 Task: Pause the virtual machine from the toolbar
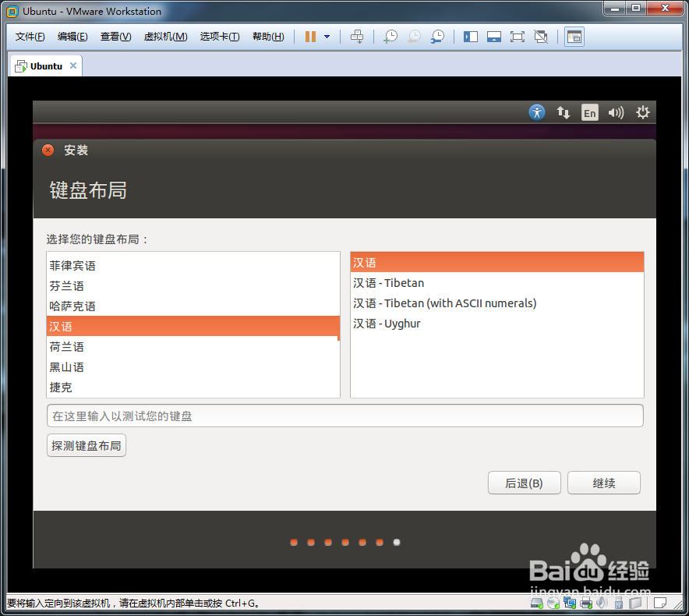click(311, 37)
